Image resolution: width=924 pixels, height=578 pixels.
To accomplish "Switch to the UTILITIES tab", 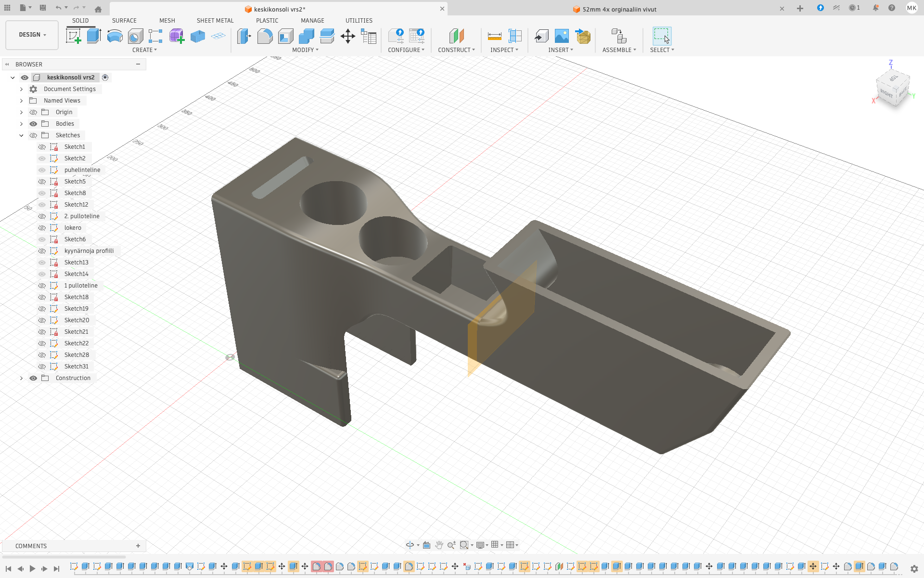I will [359, 21].
